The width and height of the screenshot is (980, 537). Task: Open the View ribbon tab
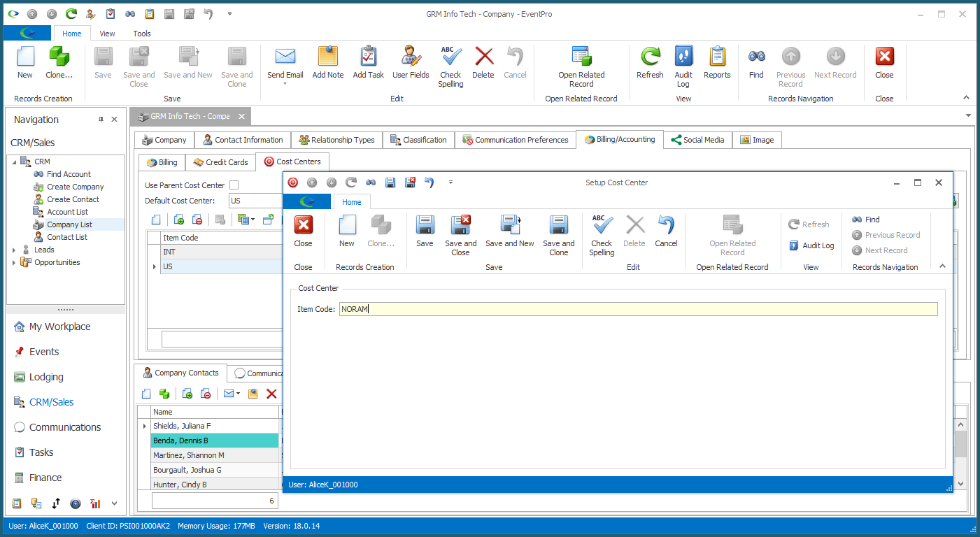point(107,34)
